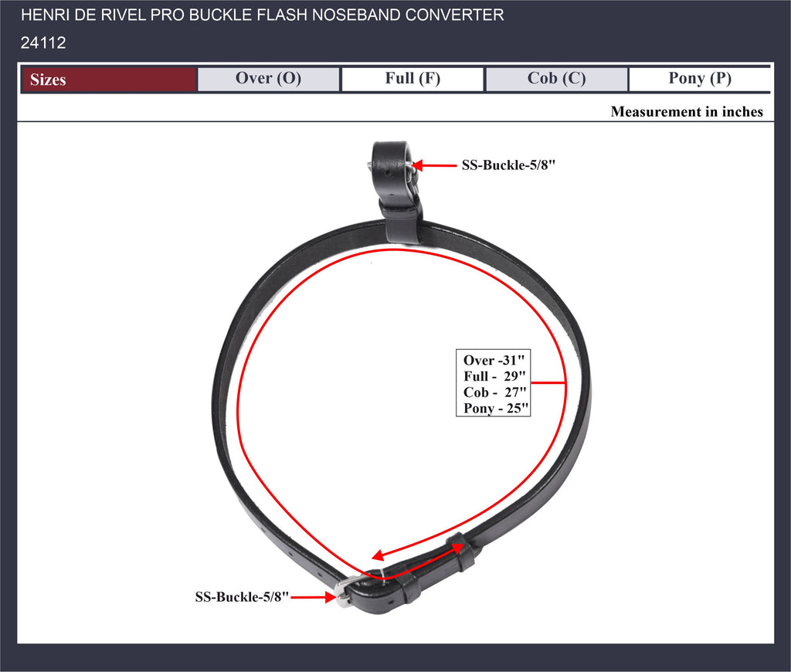Viewport: 791px width, 672px height.
Task: Select the Cob (C) size column
Action: click(556, 80)
